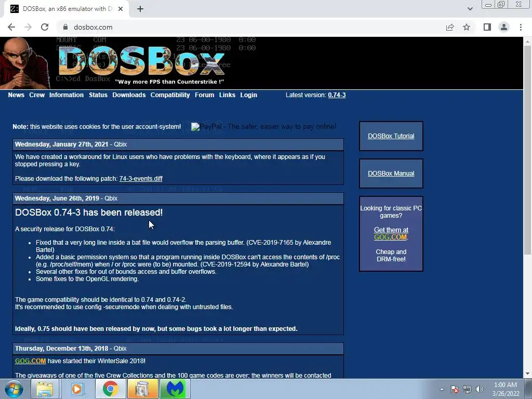
Task: Click the clock showing 1:00 AM
Action: [505, 385]
